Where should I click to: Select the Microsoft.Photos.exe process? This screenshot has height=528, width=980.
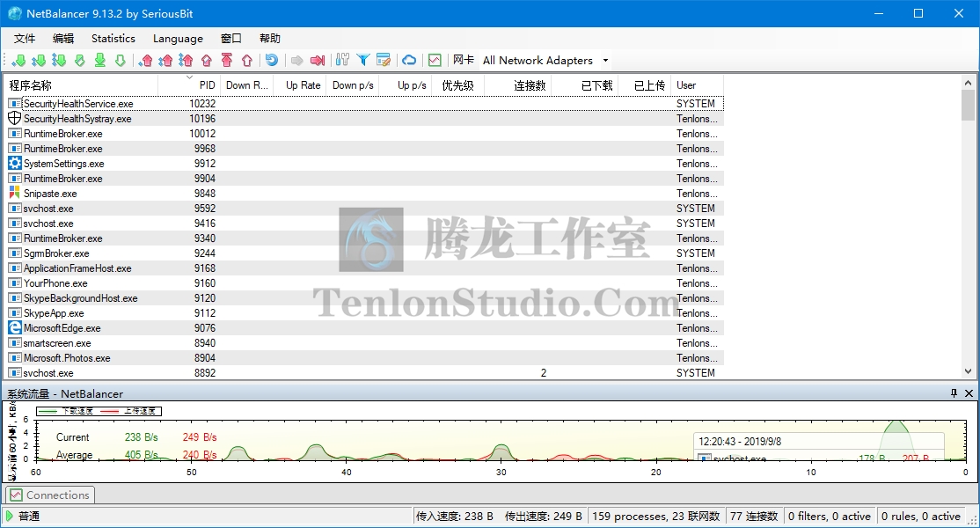click(x=365, y=357)
